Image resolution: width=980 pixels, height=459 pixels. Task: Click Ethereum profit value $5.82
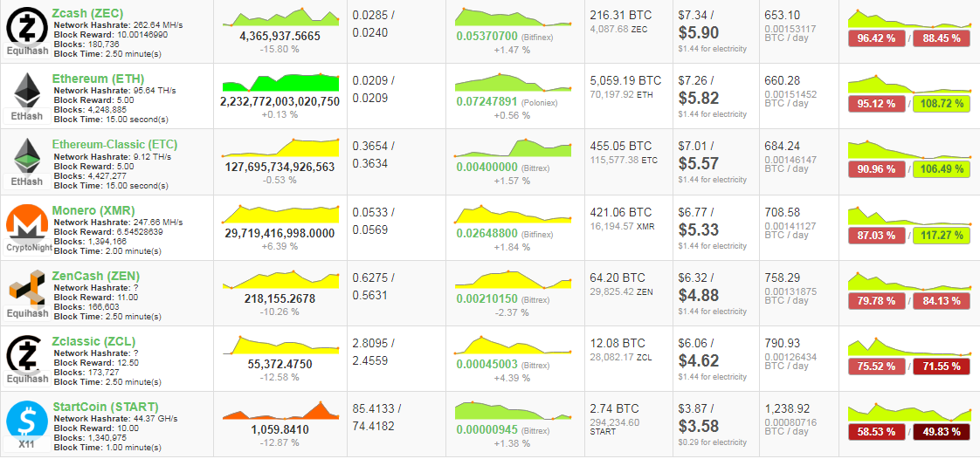[x=698, y=98]
